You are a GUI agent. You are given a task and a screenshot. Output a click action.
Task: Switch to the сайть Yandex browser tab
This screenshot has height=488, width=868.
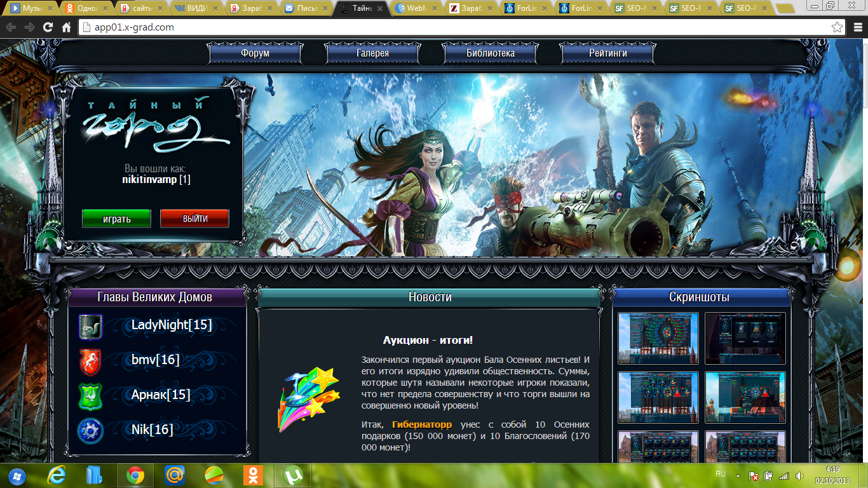(x=142, y=9)
